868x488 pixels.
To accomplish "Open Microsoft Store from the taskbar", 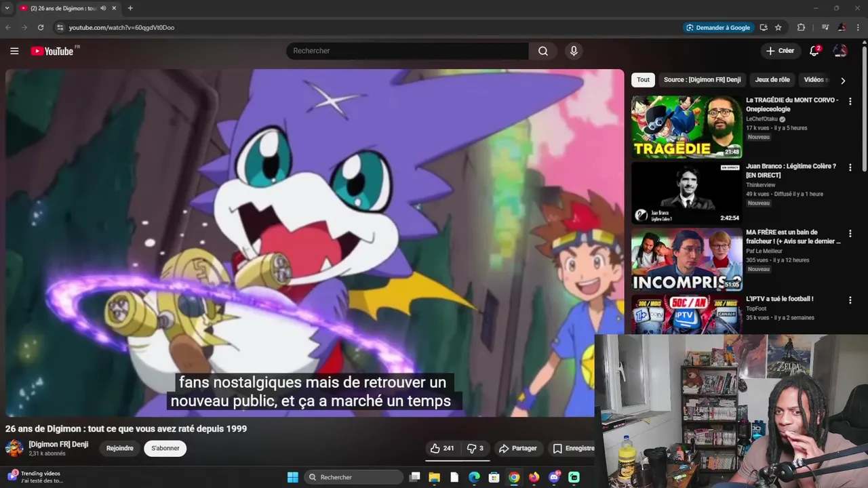I will (x=494, y=477).
